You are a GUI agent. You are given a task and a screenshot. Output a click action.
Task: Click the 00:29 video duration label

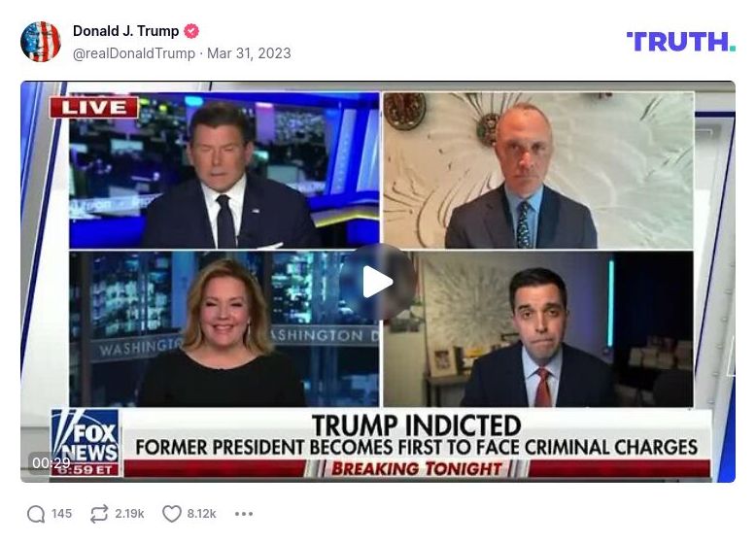coord(52,463)
